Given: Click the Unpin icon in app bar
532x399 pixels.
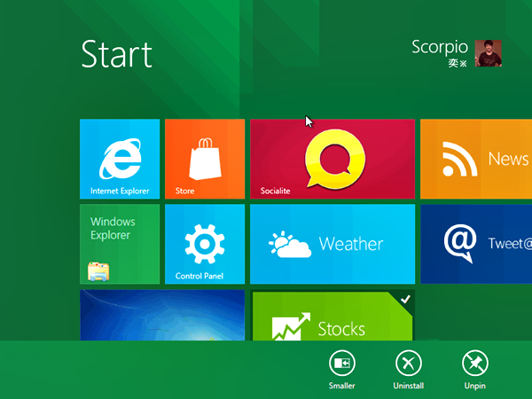Looking at the screenshot, I should [x=474, y=363].
